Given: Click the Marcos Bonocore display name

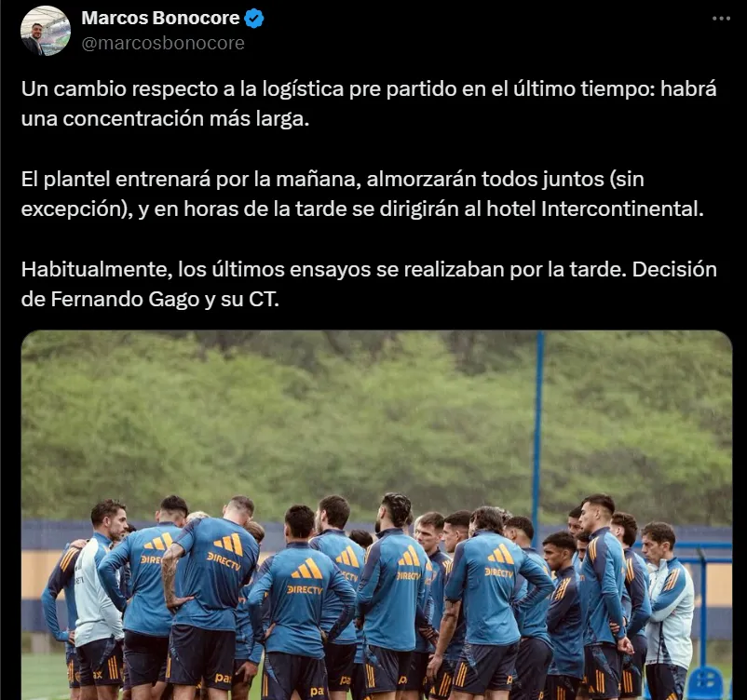Looking at the screenshot, I should tap(160, 18).
